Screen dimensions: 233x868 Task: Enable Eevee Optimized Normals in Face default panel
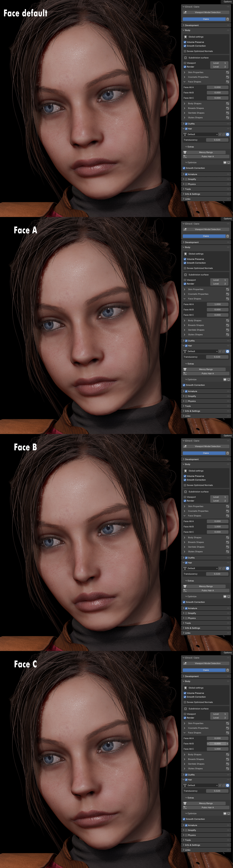[185, 51]
